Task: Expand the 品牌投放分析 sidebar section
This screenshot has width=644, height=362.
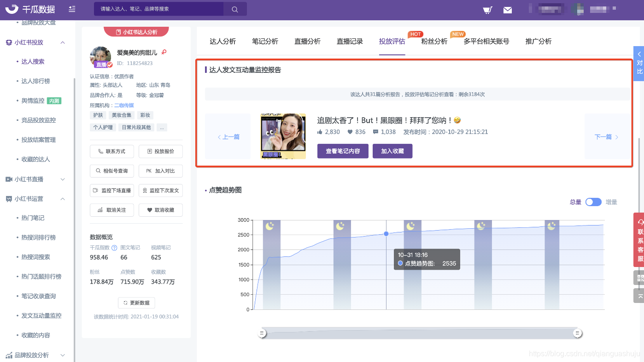Action: pyautogui.click(x=63, y=355)
